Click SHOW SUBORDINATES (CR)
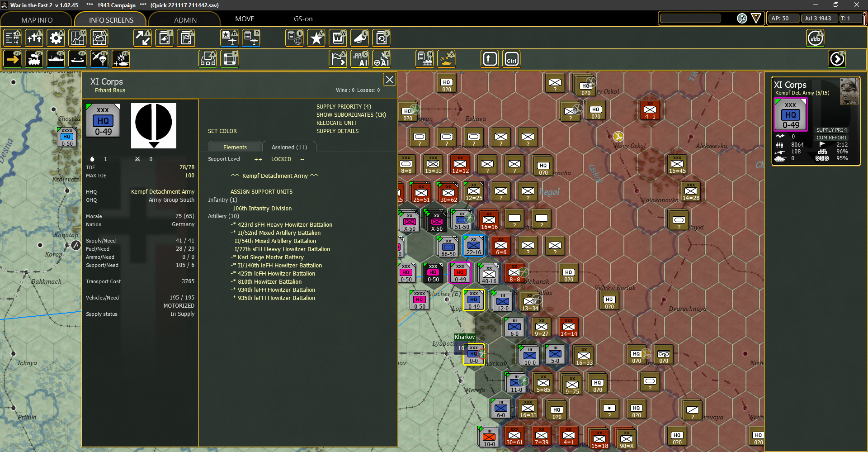 click(x=351, y=115)
